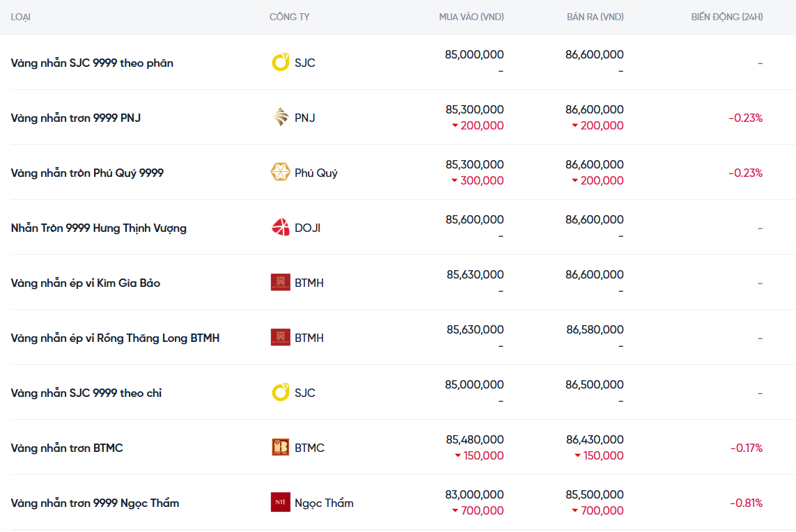Viewport: 796px width, 532px height.
Task: Click the BÁN RA (VND) column header
Action: coord(595,17)
